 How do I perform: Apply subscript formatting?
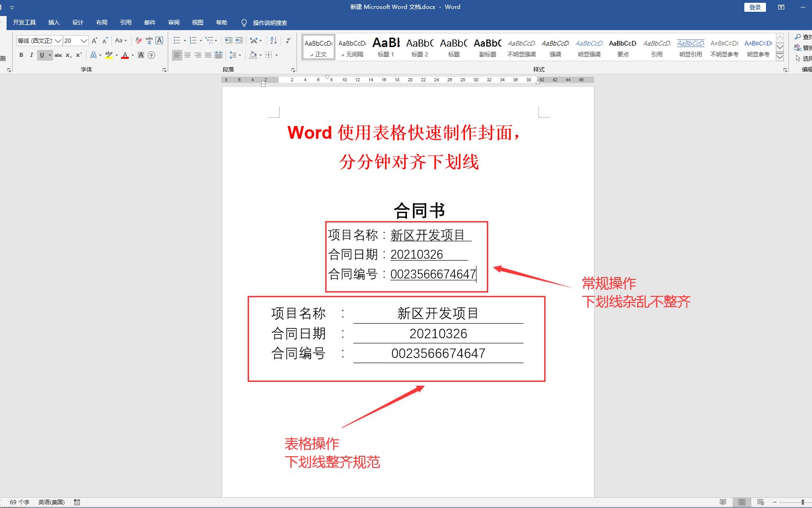coord(69,55)
